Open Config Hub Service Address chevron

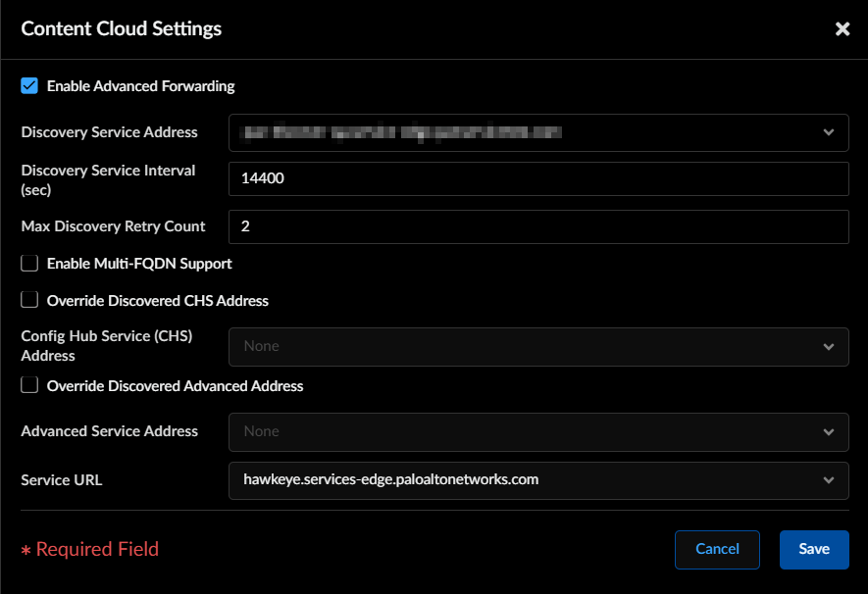coord(828,347)
